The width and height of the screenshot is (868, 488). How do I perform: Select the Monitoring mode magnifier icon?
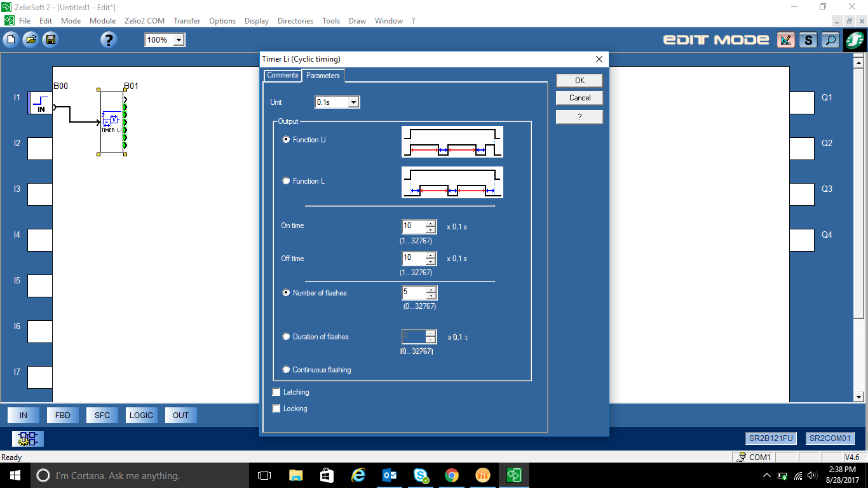830,40
